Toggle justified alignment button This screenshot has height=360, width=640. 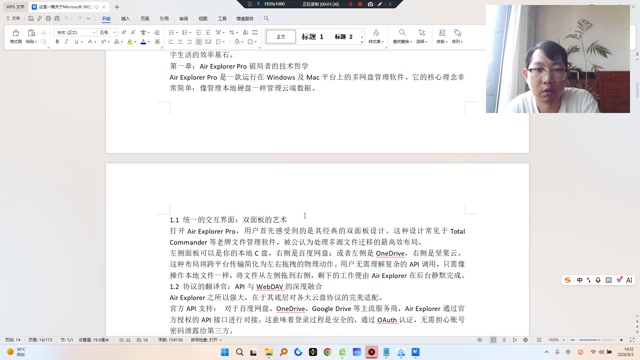(x=199, y=42)
